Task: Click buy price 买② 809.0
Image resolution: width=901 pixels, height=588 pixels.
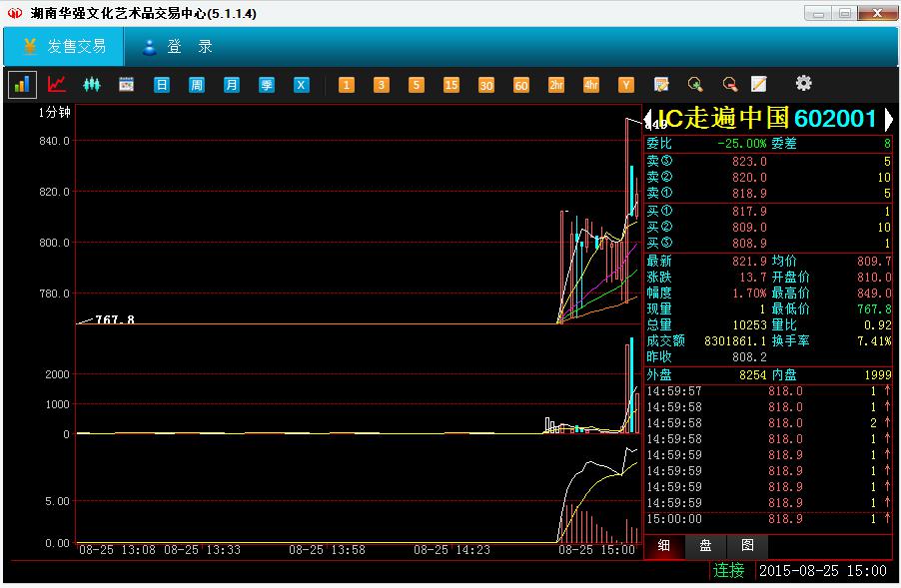Action: point(749,228)
